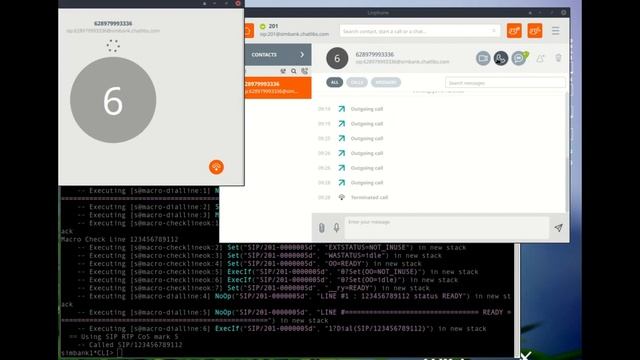640x360 pixels.
Task: Hang up the call in the call window
Action: tap(216, 167)
